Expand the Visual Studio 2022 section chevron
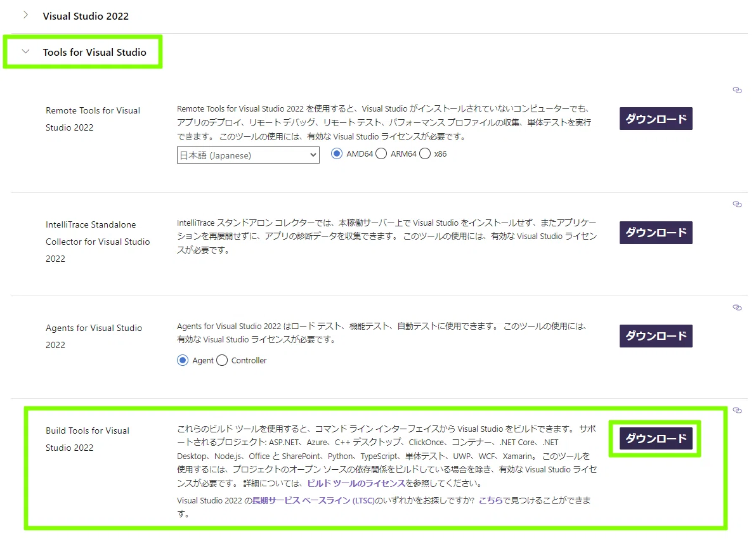This screenshot has height=544, width=756. tap(25, 15)
